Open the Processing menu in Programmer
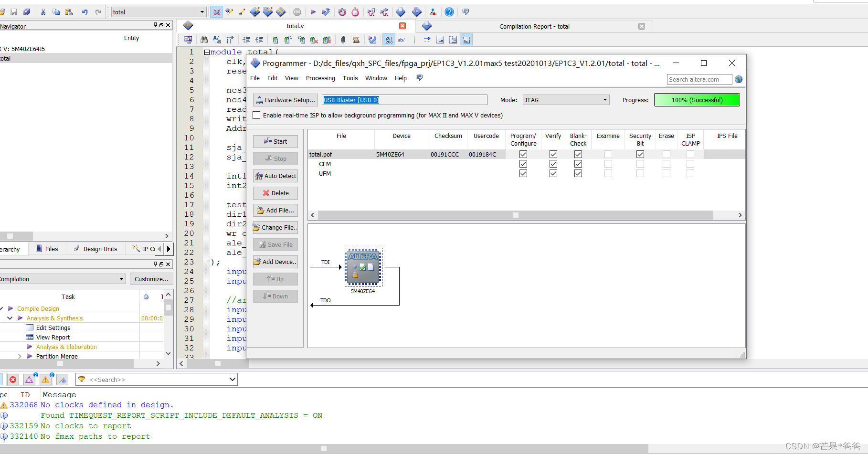Screen dimensions: 868x455 [x=320, y=78]
